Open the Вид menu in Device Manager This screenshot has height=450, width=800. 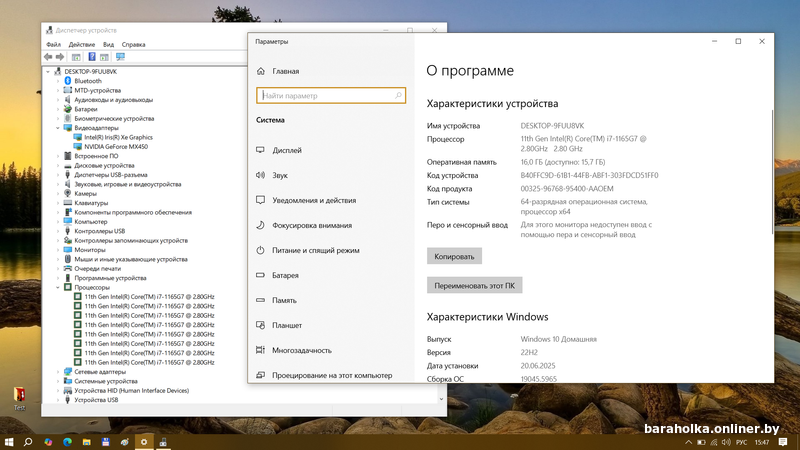(x=109, y=45)
